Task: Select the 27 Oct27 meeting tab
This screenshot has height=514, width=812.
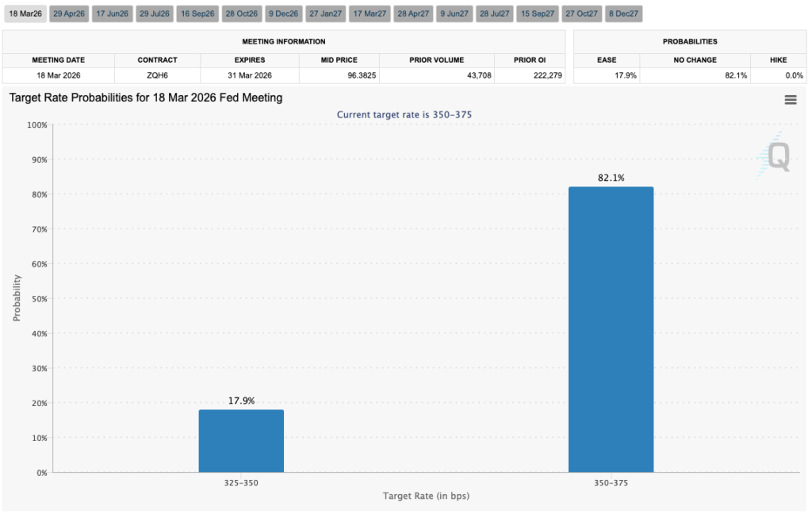Action: click(581, 13)
